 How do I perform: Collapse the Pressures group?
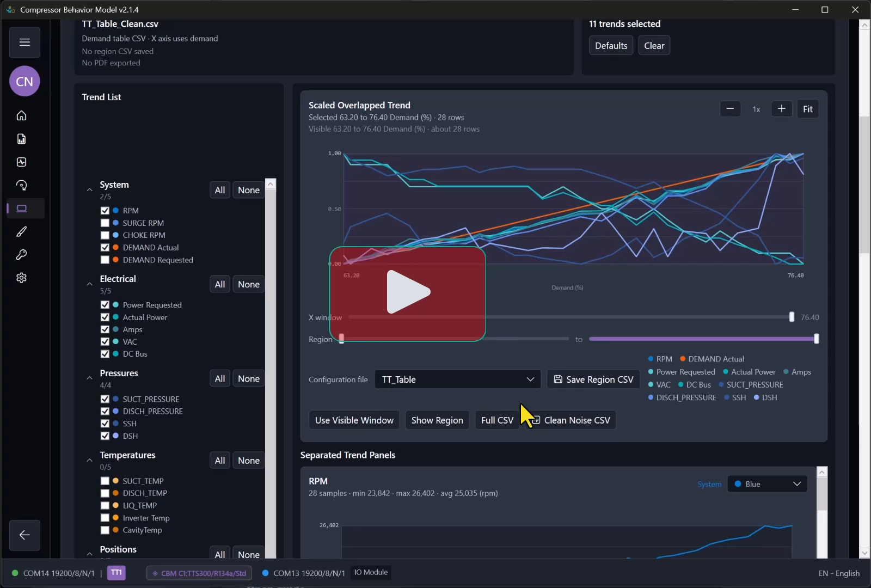click(x=89, y=378)
